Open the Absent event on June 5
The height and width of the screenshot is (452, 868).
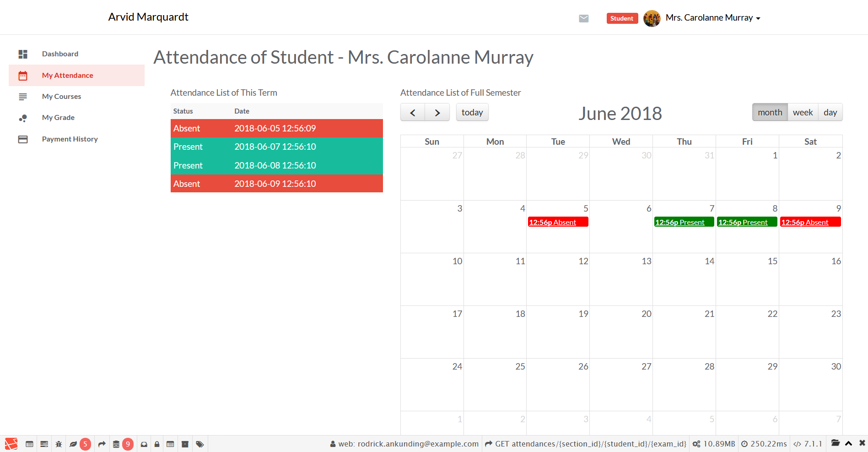coord(558,222)
